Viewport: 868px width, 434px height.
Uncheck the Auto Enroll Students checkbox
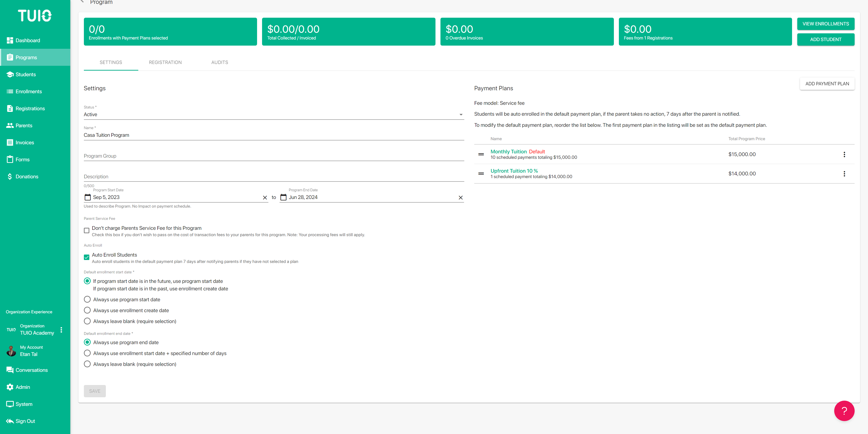[87, 257]
